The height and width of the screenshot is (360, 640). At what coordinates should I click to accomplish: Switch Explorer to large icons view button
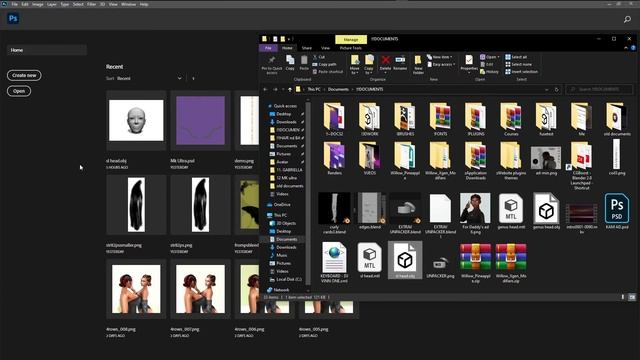[632, 297]
